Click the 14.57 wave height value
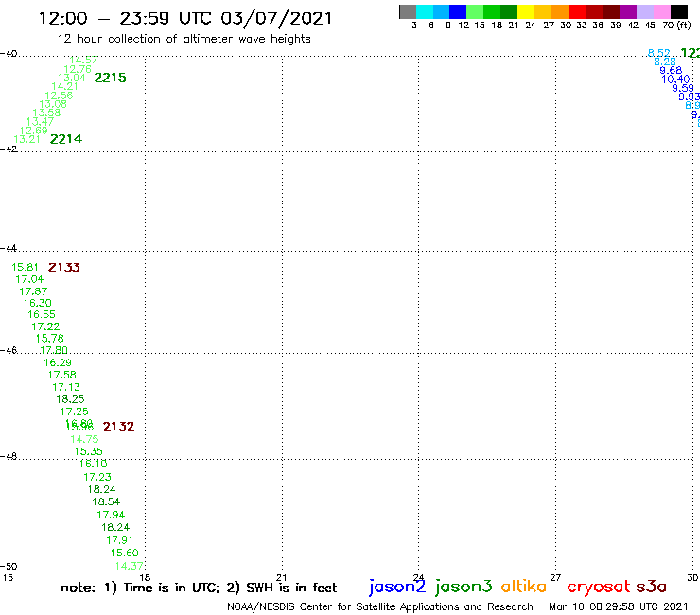 [x=83, y=60]
